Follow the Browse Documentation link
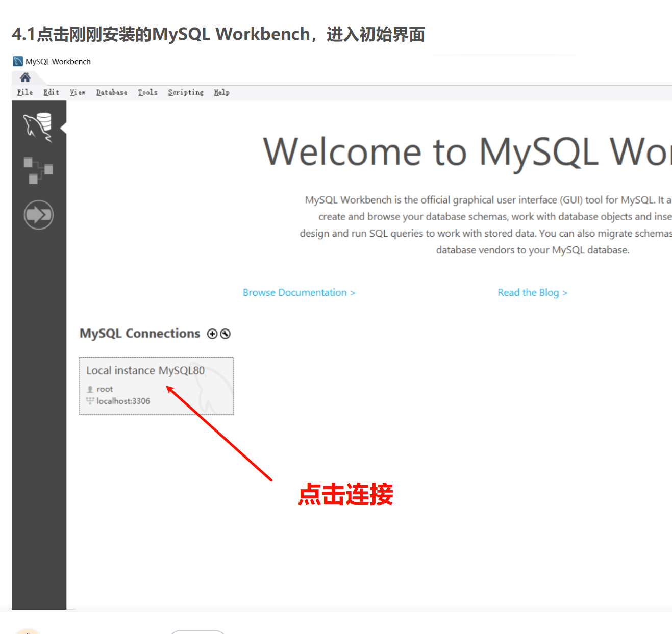 coord(299,292)
